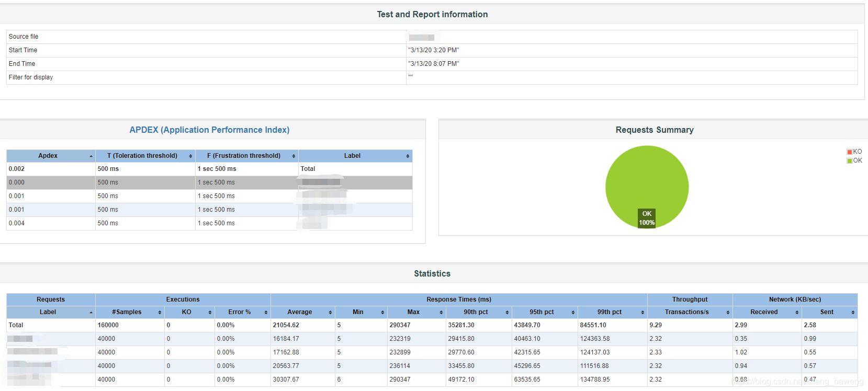Select Start Time value 3/13/20 3:20 PM
Image resolution: width=868 pixels, height=391 pixels.
[434, 50]
